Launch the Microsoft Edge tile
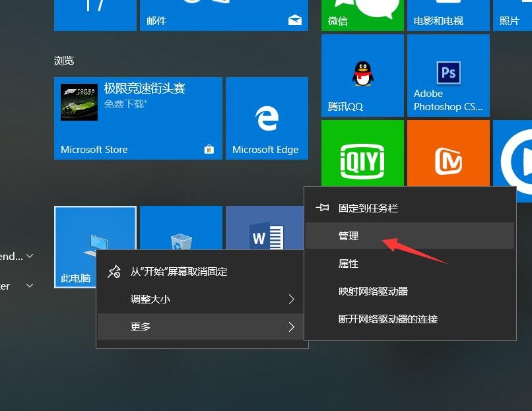 coord(267,118)
